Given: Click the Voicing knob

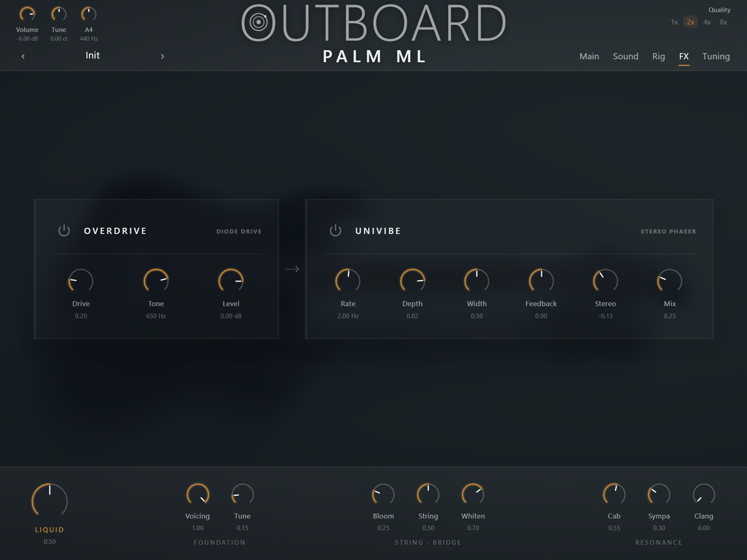Looking at the screenshot, I should pos(198,494).
